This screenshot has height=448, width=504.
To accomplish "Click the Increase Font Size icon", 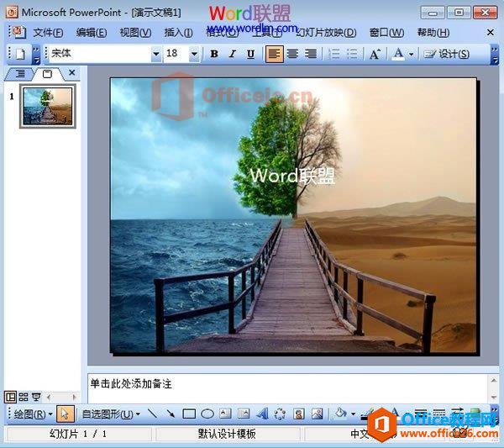I will pos(375,54).
